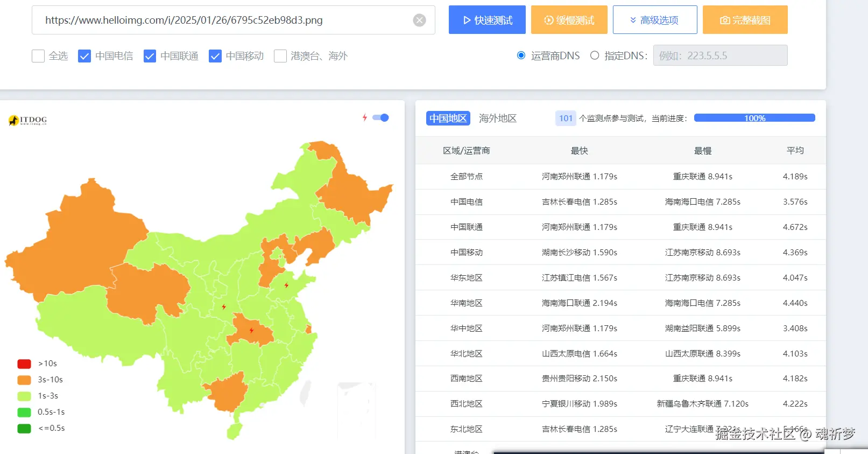This screenshot has width=868, height=454.
Task: Click the 华南地区 row label
Action: click(x=467, y=303)
